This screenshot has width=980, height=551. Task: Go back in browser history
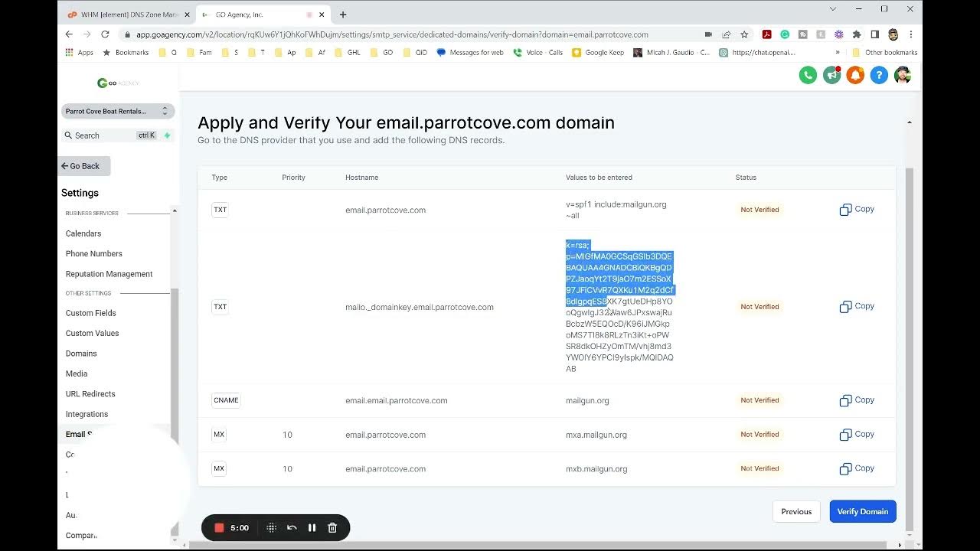[69, 34]
